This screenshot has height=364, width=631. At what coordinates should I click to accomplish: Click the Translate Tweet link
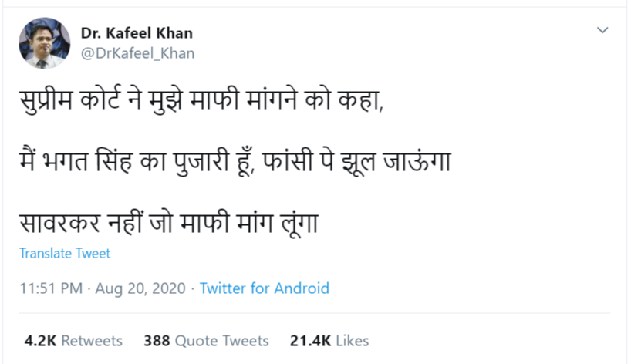(x=65, y=253)
